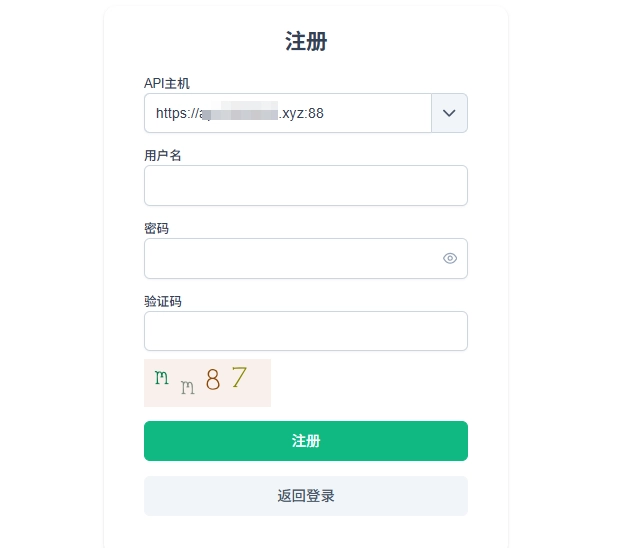Click the 注册 page heading

(306, 41)
